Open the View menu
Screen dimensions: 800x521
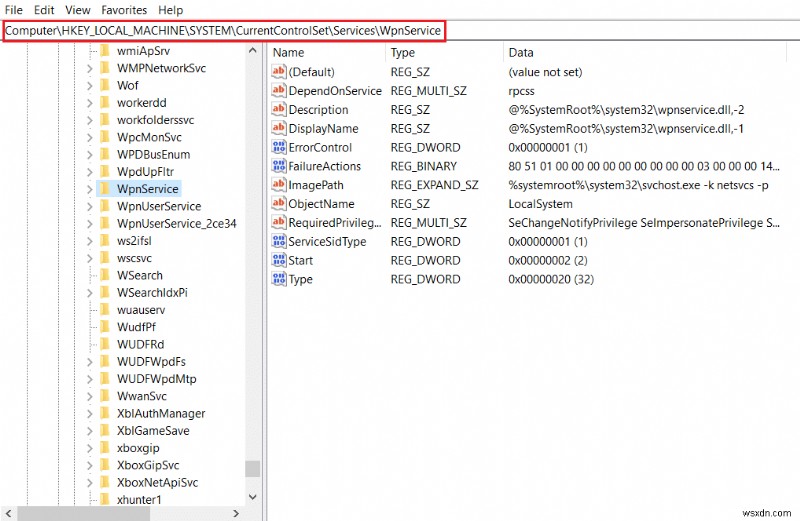pyautogui.click(x=78, y=10)
